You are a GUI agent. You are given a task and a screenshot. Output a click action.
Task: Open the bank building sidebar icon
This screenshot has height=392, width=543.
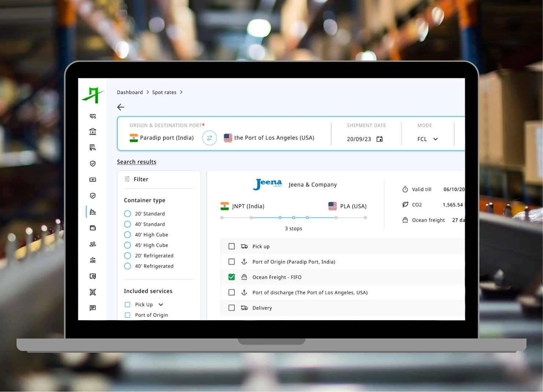point(93,132)
